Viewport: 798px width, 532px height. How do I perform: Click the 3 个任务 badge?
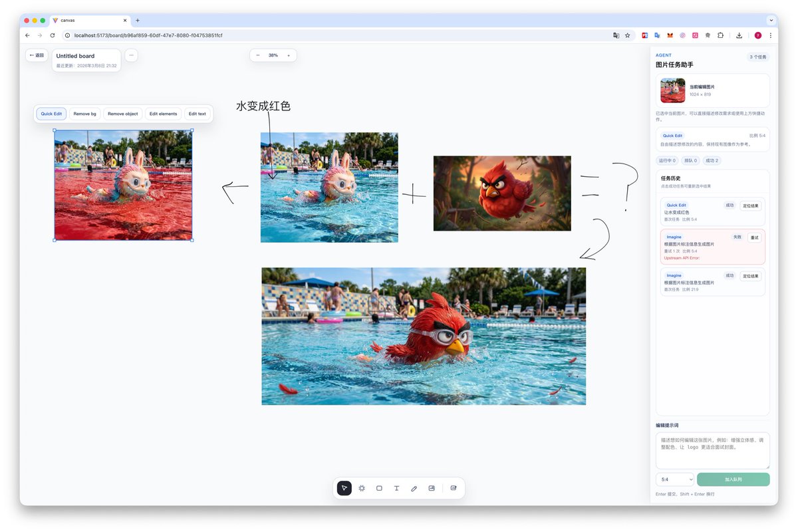click(757, 57)
